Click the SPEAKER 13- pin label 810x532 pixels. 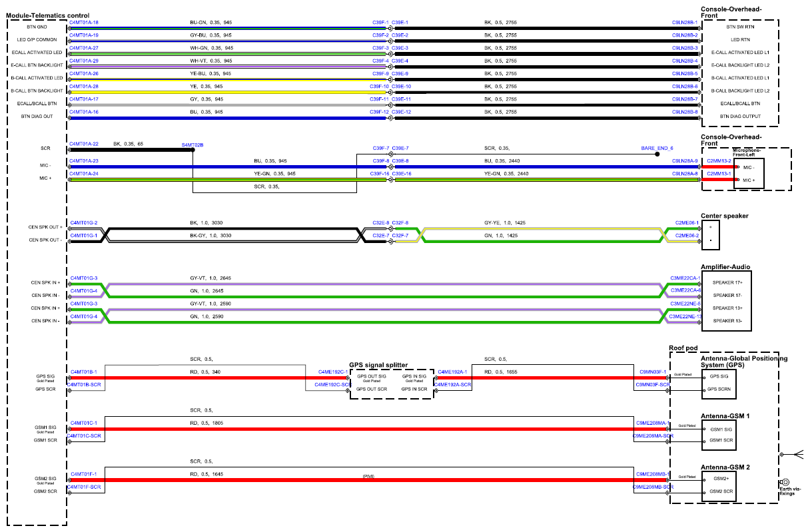tap(727, 321)
